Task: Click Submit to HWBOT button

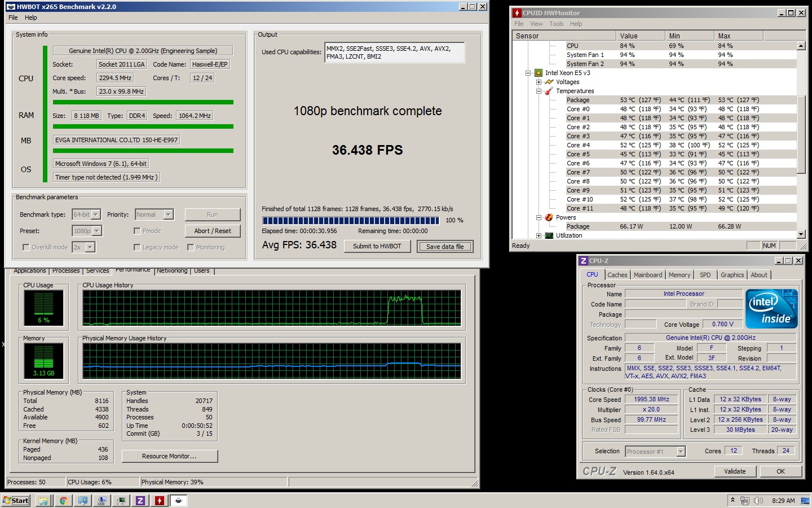Action: (377, 246)
